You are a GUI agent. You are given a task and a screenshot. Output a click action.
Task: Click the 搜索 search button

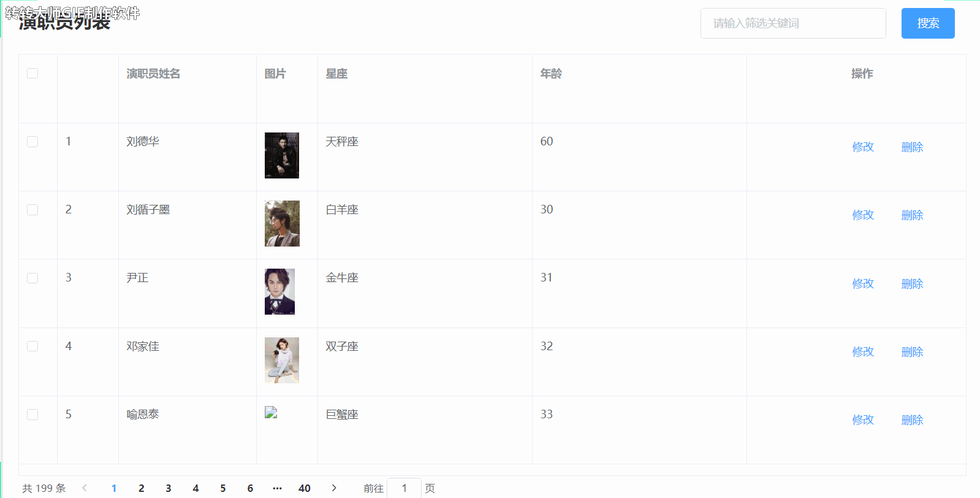point(928,23)
